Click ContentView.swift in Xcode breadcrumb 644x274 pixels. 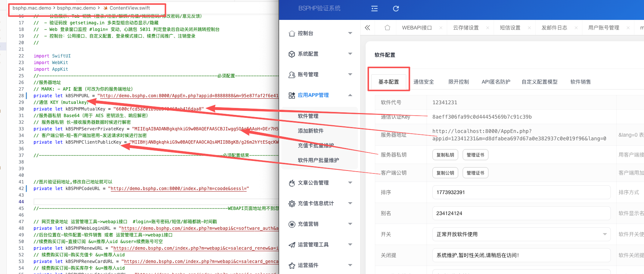[x=129, y=8]
